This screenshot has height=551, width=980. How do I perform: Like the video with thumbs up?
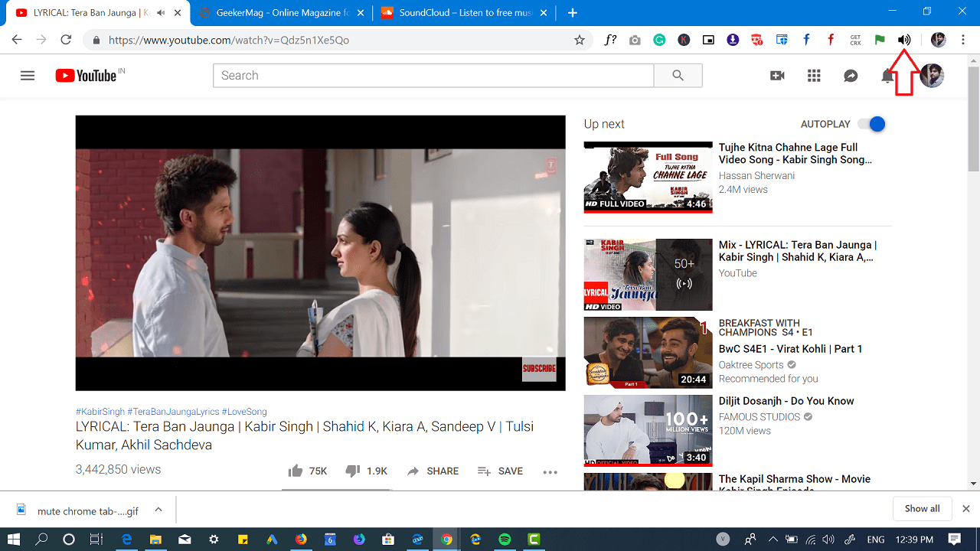click(295, 471)
